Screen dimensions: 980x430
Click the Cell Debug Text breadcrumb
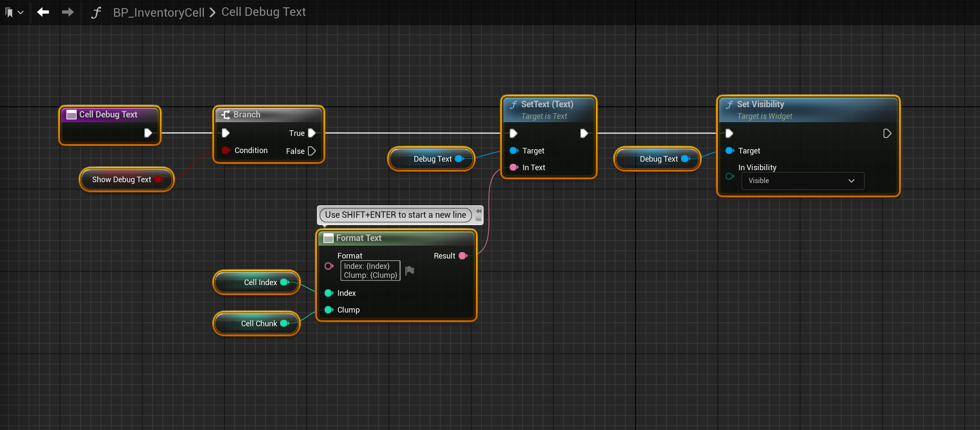click(263, 12)
